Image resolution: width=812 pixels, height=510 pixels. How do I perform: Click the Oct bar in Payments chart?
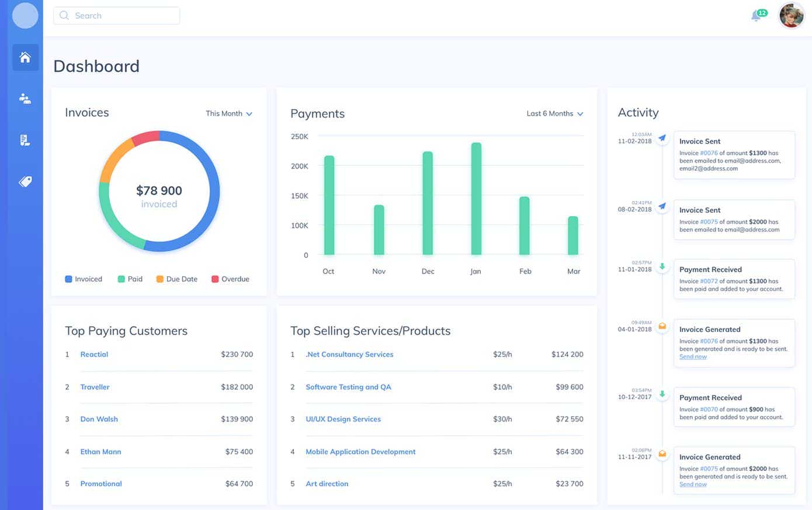click(329, 205)
